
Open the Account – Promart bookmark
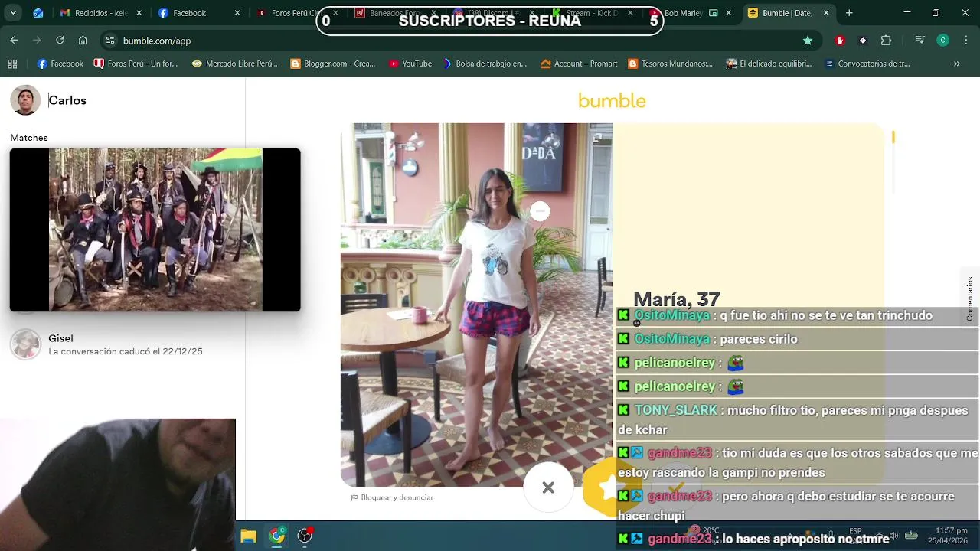[579, 64]
